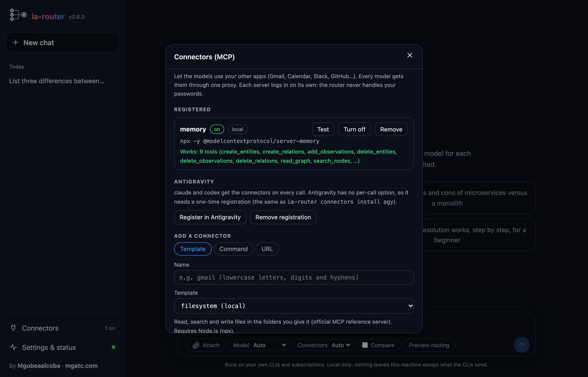Switch to the URL tab
Viewport: 588px width, 377px height.
tap(267, 249)
